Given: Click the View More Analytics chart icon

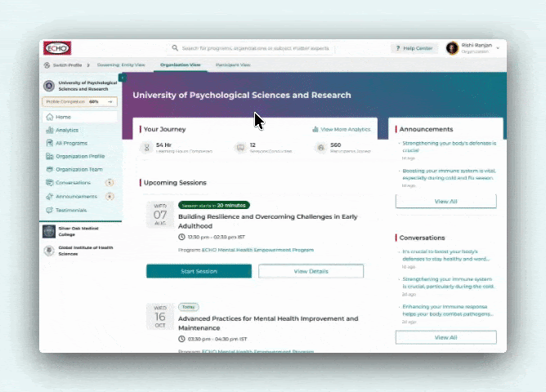Looking at the screenshot, I should [316, 129].
